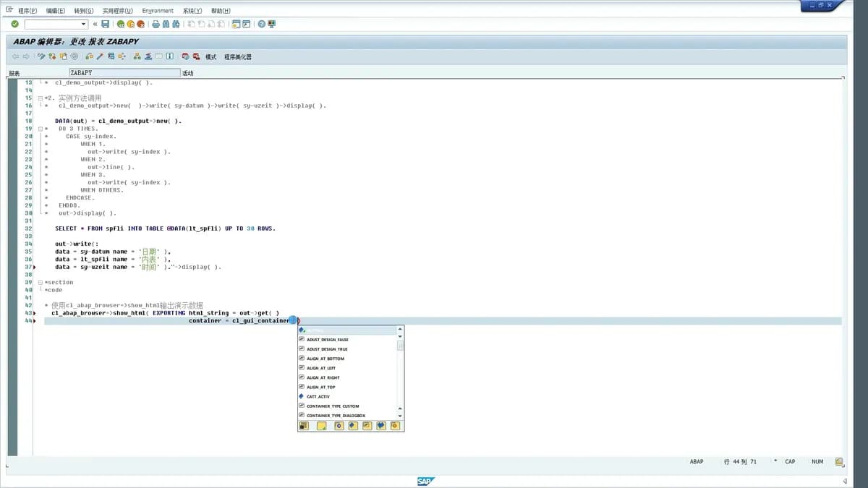Viewport: 868px width, 488px height.
Task: Select ADJUST_DESIGN_FALSE in completion list
Action: 327,340
